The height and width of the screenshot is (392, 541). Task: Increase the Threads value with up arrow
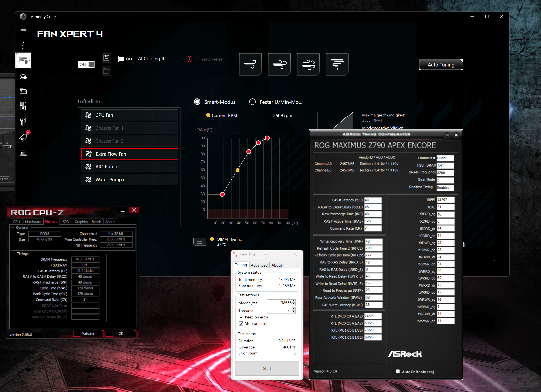[x=294, y=309]
